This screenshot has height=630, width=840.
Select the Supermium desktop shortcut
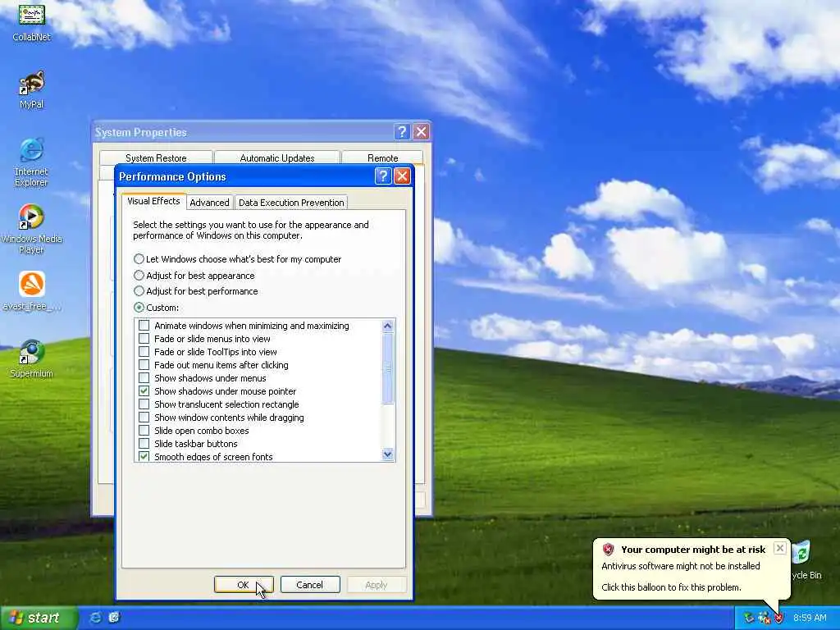[x=32, y=358]
